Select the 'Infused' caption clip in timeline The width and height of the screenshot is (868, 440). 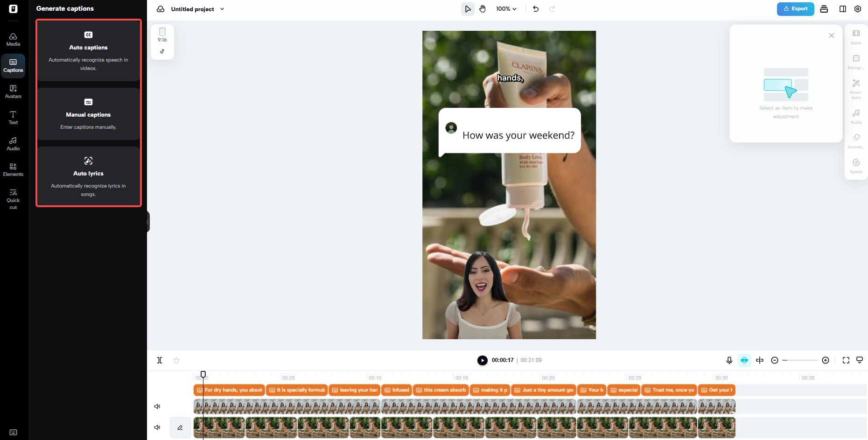pyautogui.click(x=396, y=390)
